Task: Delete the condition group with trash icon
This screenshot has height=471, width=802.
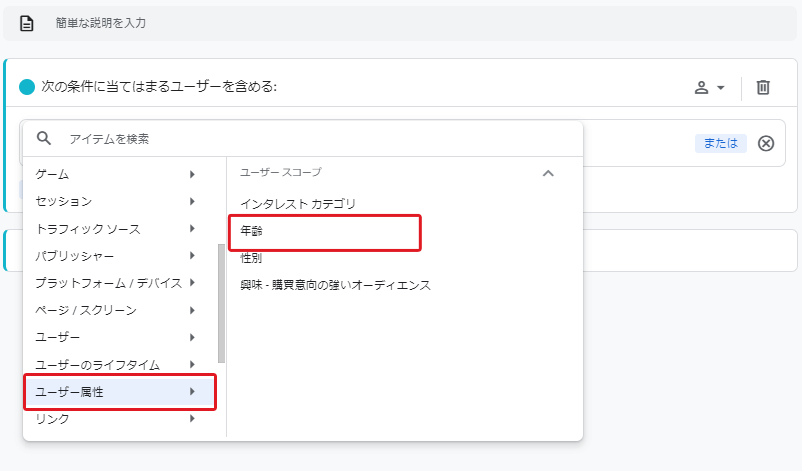Action: pyautogui.click(x=763, y=87)
